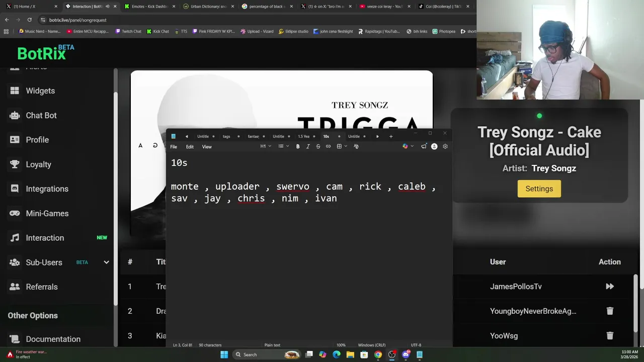This screenshot has height=362, width=644.
Task: Toggle strikethrough formatting in Notepad
Action: [x=318, y=146]
